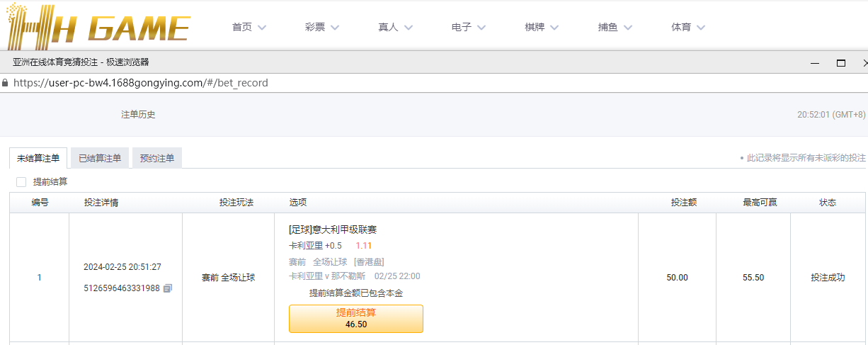Tick the 提前结算 checkbox

21,182
